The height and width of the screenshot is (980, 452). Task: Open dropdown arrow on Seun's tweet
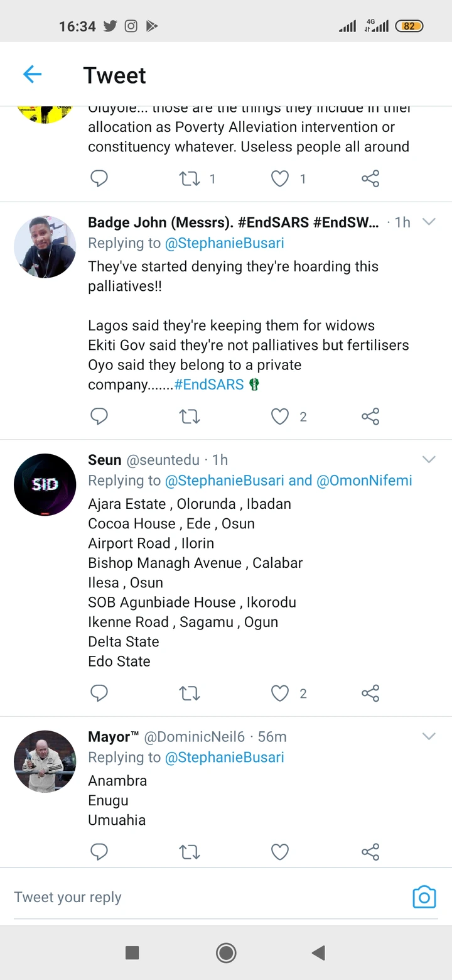point(429,460)
